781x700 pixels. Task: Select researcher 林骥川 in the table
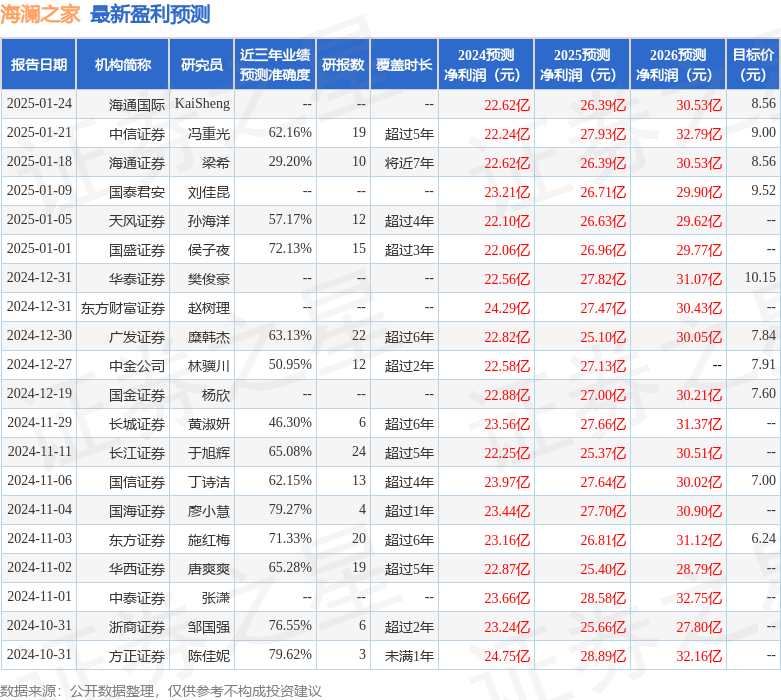[x=208, y=365]
